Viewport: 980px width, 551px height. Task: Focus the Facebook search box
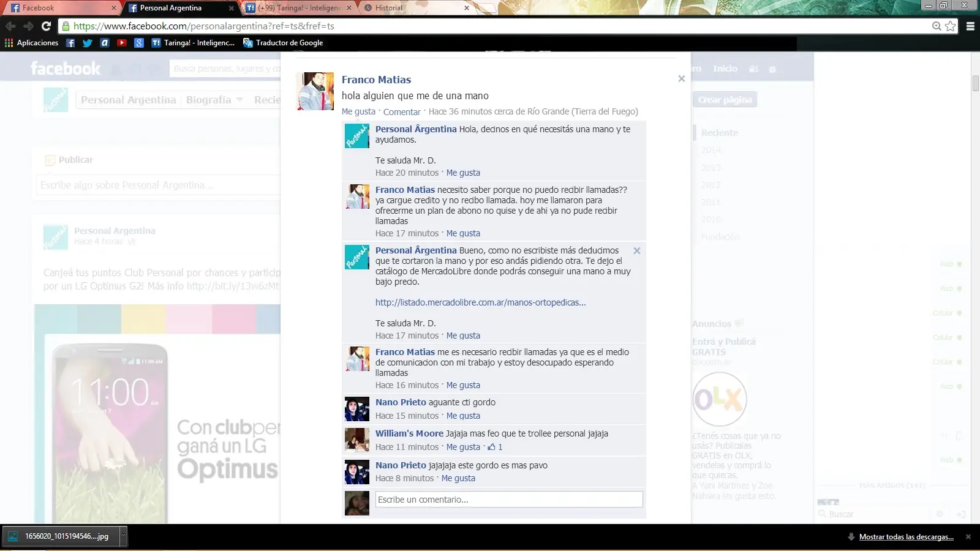click(x=225, y=69)
